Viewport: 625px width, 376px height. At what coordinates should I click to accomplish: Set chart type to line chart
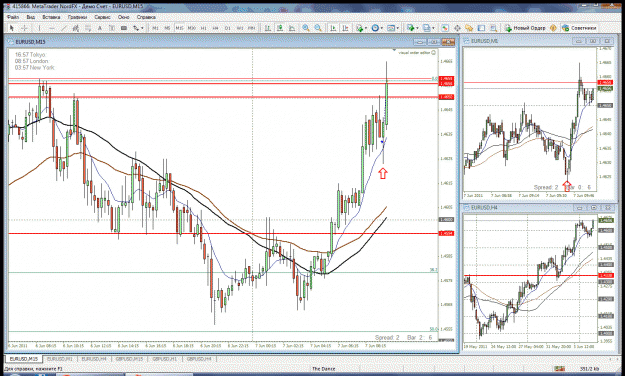coord(292,28)
